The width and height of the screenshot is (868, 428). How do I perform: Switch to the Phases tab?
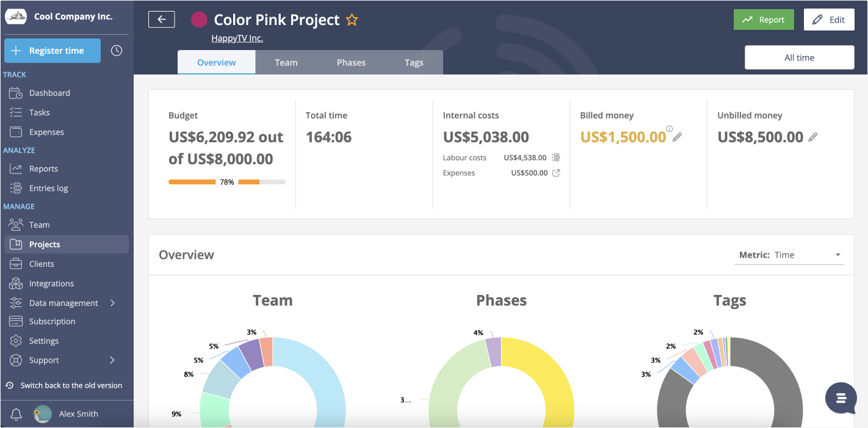click(x=351, y=62)
